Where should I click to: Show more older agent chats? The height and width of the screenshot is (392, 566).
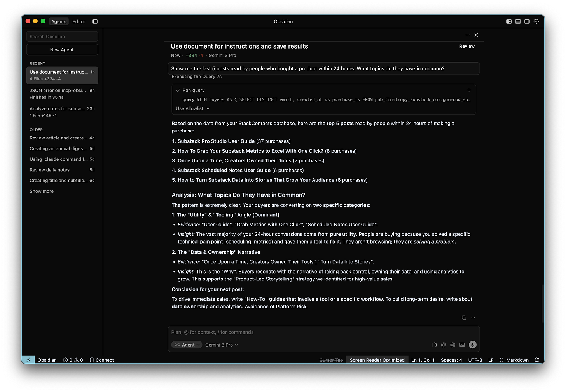click(x=42, y=192)
